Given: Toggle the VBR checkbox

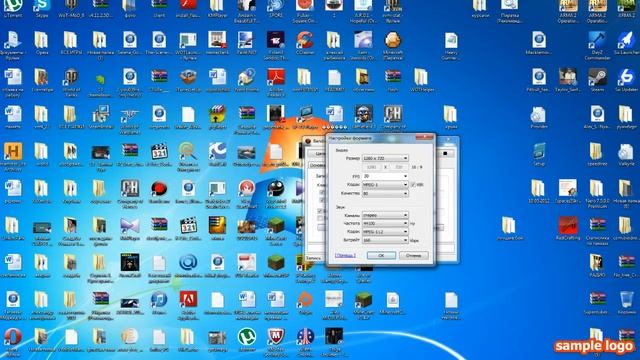Looking at the screenshot, I should point(413,185).
